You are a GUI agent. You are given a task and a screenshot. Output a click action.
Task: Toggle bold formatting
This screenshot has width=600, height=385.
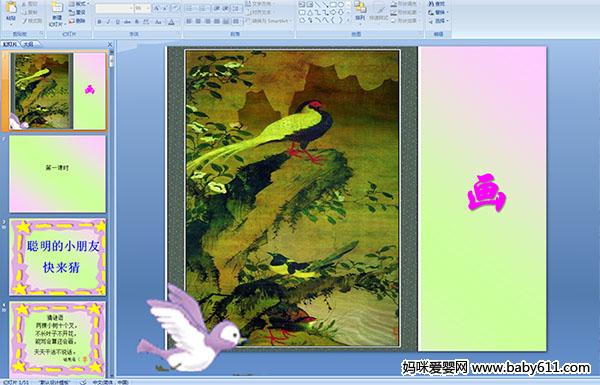99,22
